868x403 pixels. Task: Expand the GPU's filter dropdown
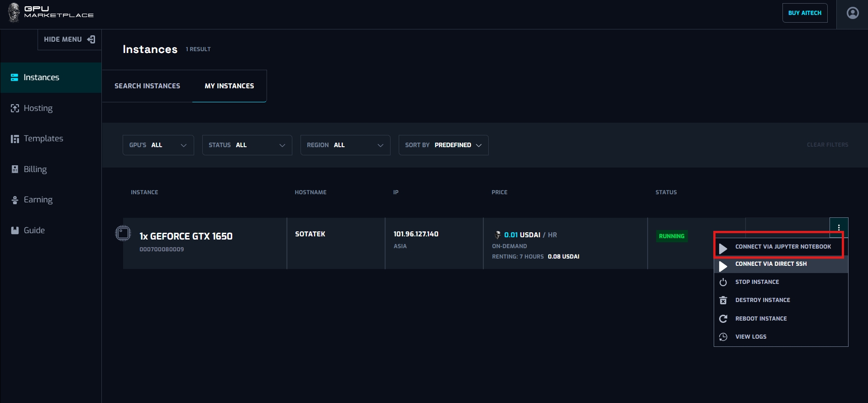[158, 145]
